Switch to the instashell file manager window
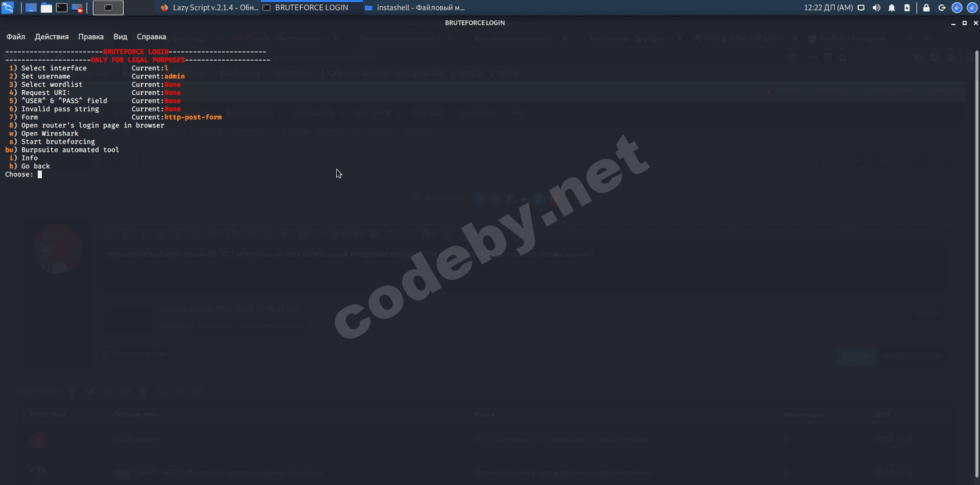 coord(415,8)
